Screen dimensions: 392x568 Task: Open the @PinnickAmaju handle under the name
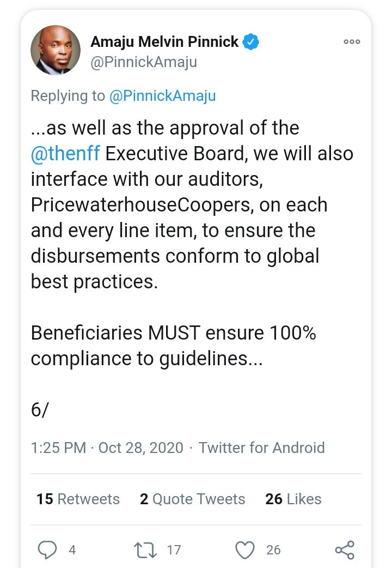click(x=144, y=62)
